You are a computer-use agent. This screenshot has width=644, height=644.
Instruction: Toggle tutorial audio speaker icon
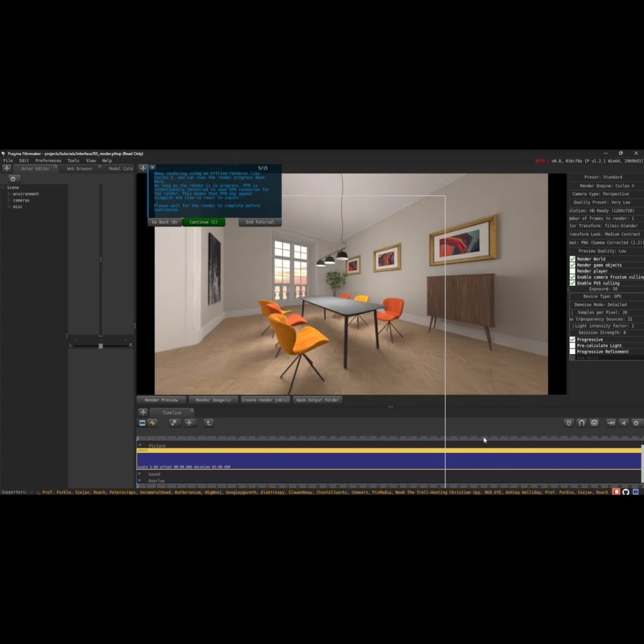tap(153, 167)
